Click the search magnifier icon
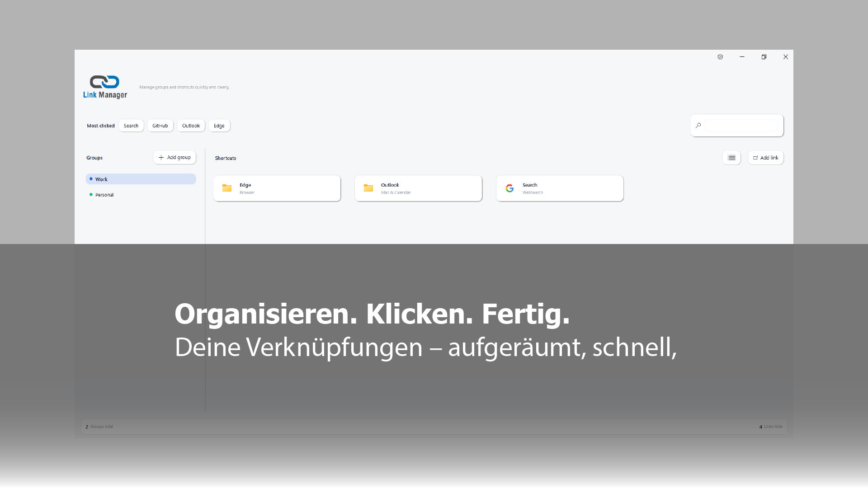The image size is (868, 488). (698, 125)
